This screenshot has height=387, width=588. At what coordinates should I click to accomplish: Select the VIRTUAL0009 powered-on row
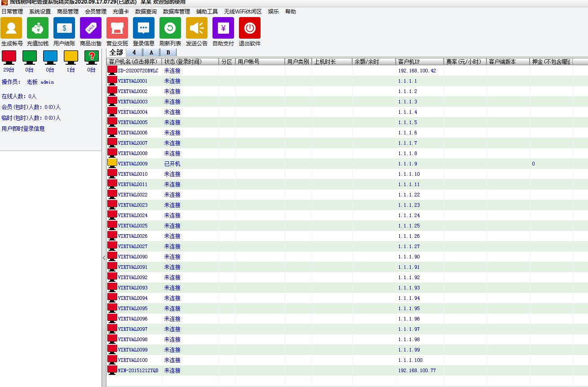[133, 164]
